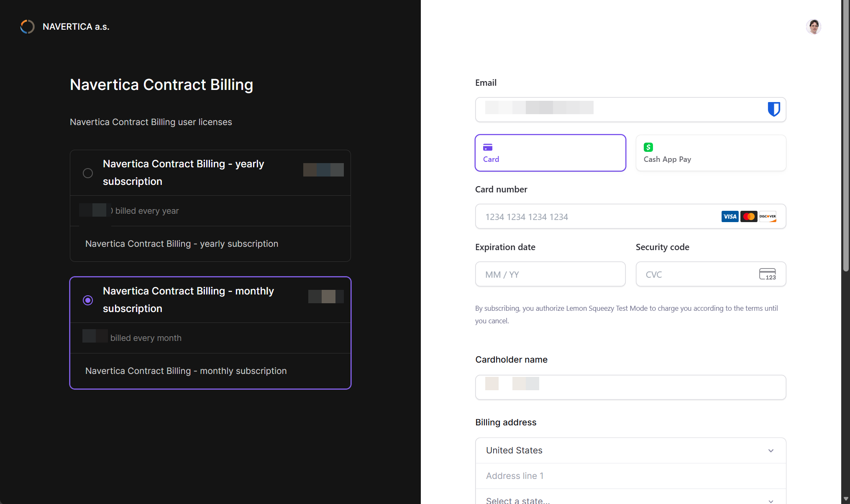Expand the billing country chevron

pyautogui.click(x=771, y=450)
